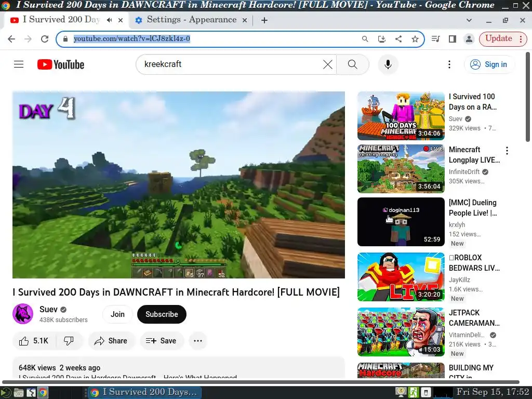Open media controls icon in Chrome toolbar
The height and width of the screenshot is (399, 532).
click(x=436, y=39)
